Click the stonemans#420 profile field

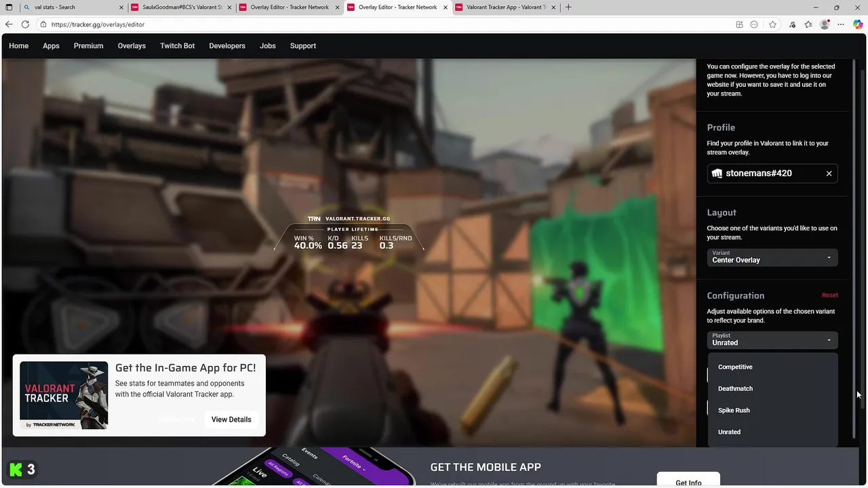tap(772, 174)
